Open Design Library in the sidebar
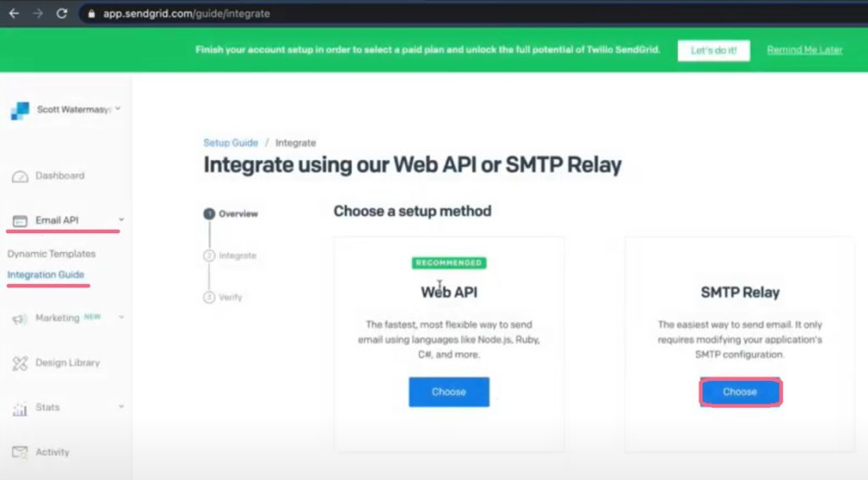 tap(68, 363)
